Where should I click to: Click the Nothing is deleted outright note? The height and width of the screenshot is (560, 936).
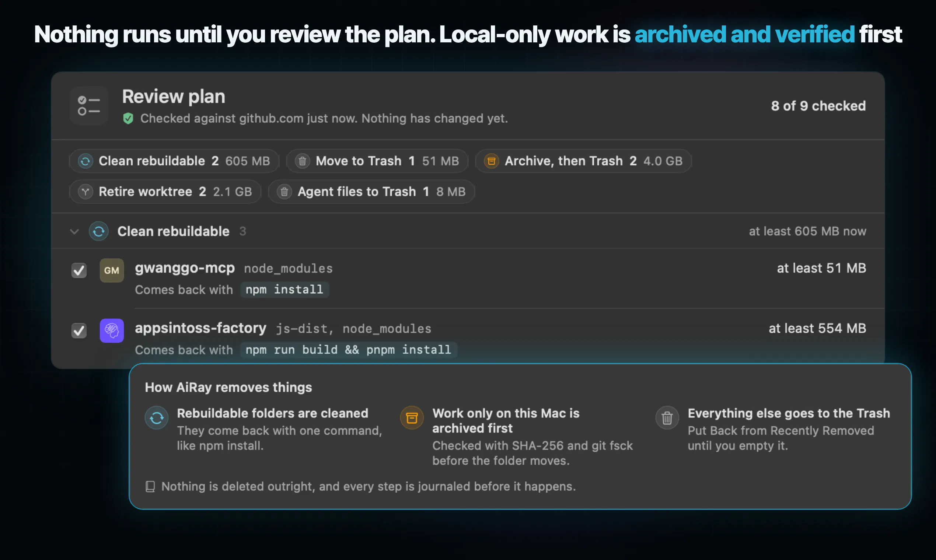369,486
